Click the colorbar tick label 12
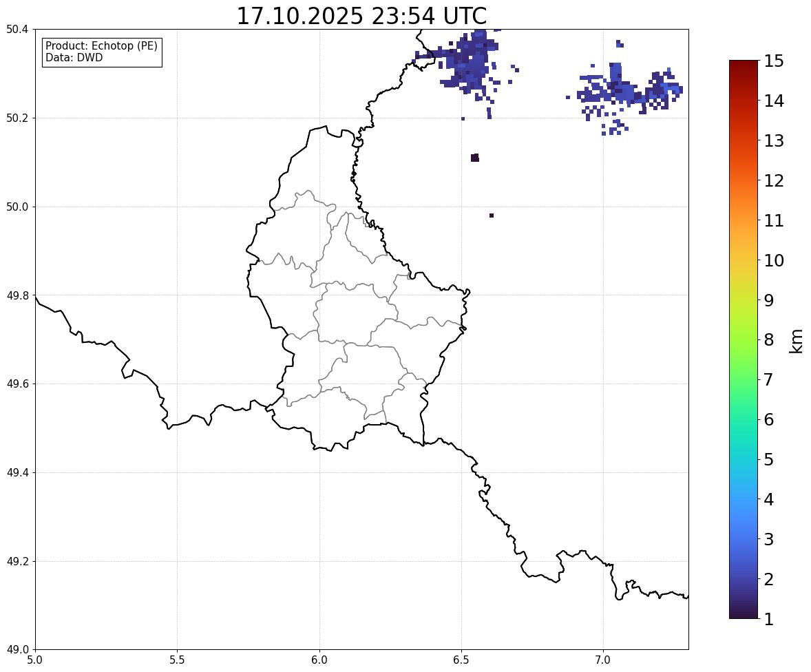Screen dimensions: 811x672 (x=774, y=180)
